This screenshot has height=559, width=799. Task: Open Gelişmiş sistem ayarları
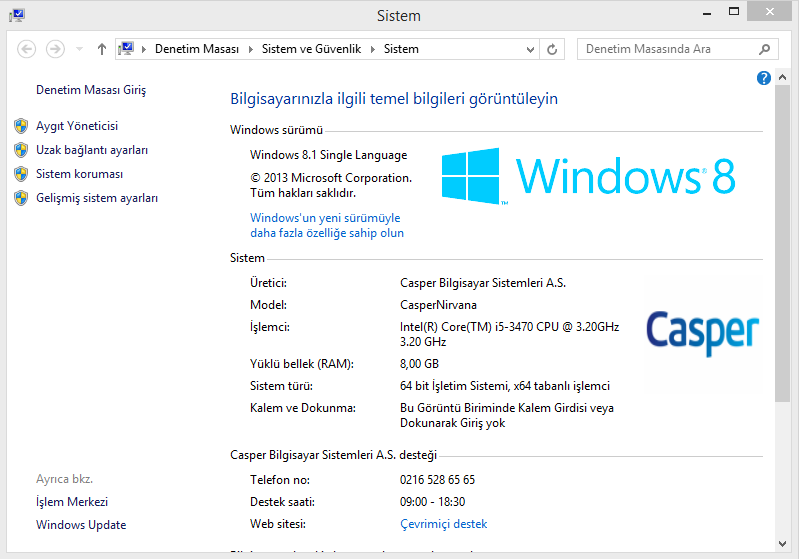[97, 198]
